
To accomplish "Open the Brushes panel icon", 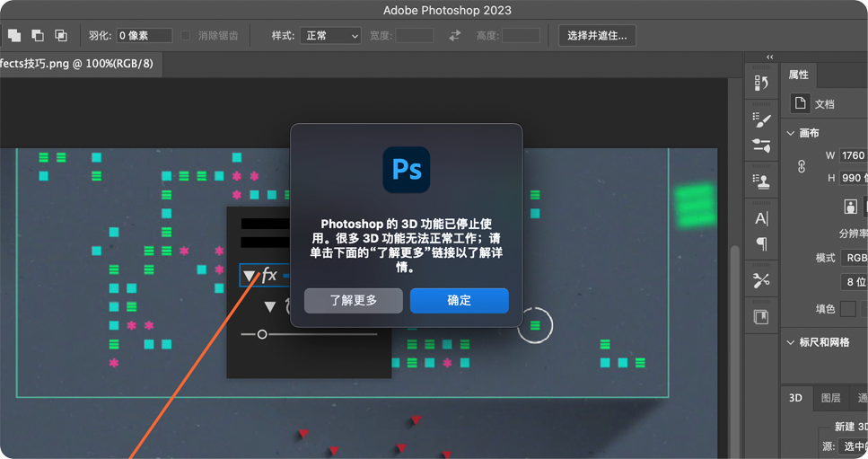I will [x=761, y=119].
